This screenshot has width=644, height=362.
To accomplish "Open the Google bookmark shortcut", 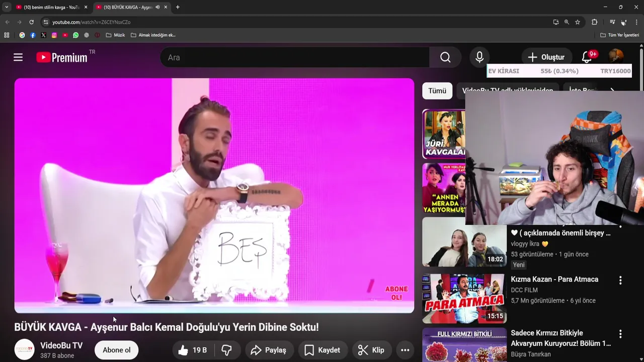I will click(x=22, y=35).
